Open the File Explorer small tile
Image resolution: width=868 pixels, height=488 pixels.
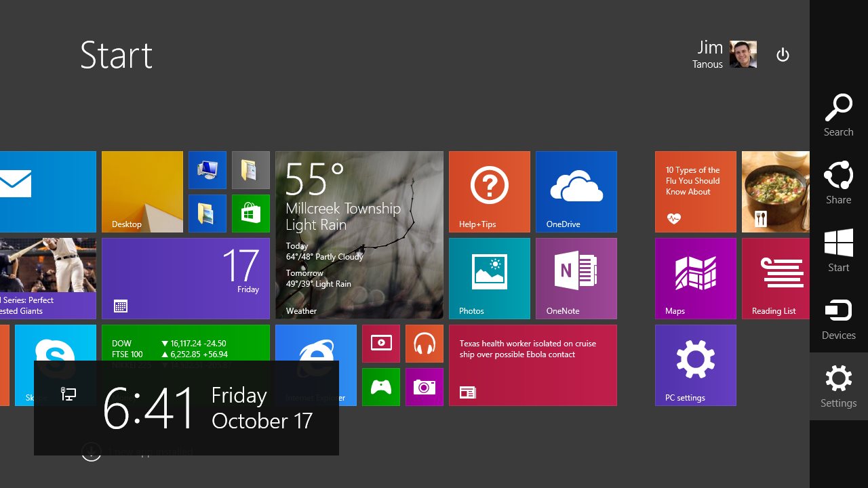click(208, 213)
